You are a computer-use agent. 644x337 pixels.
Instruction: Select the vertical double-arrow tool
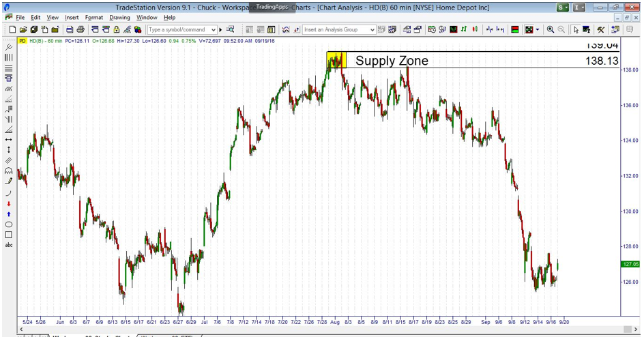pyautogui.click(x=9, y=150)
